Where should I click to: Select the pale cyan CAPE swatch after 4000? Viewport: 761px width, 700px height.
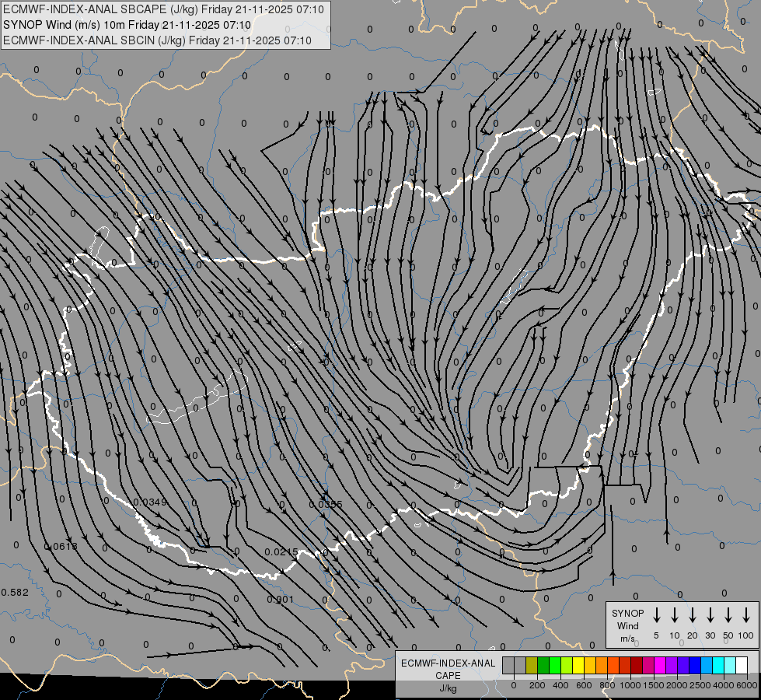coord(729,665)
